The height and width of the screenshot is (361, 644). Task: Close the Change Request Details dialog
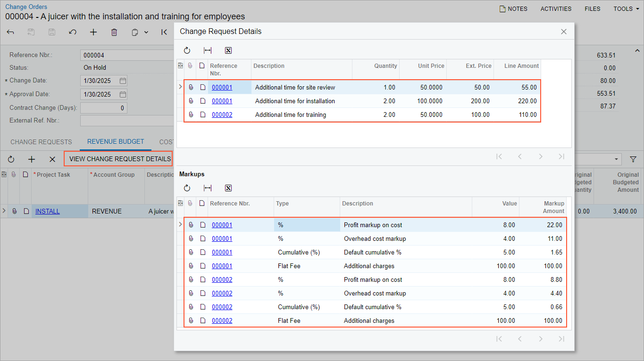[563, 32]
